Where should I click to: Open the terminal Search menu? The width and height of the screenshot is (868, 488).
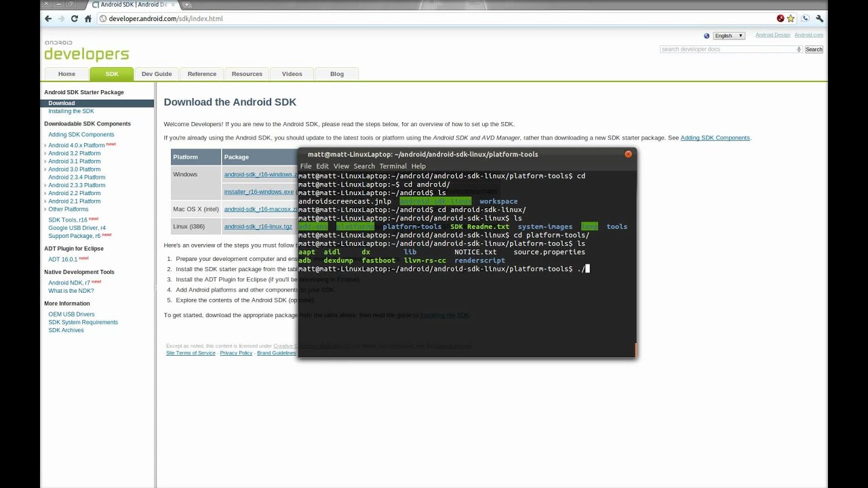point(364,166)
